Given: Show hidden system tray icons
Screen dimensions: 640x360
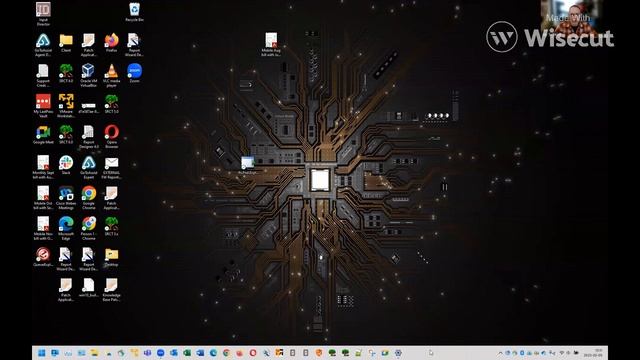Looking at the screenshot, I should click(500, 353).
